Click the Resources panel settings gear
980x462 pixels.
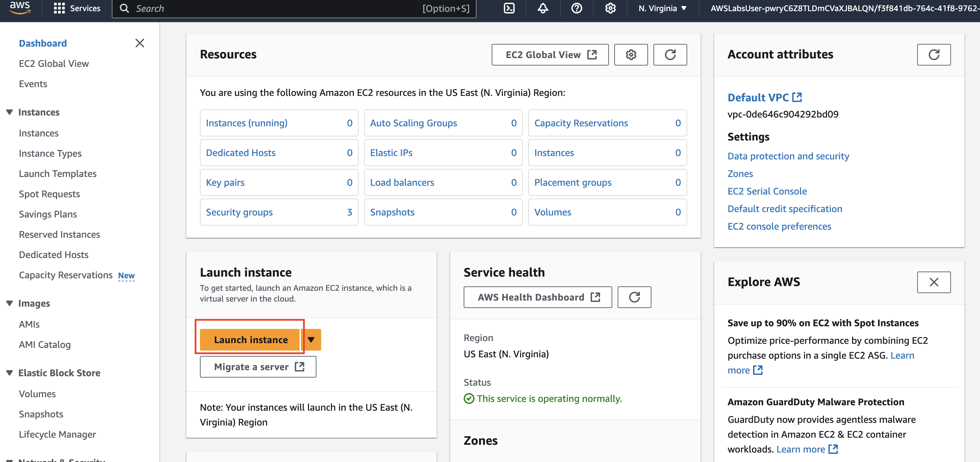tap(631, 55)
